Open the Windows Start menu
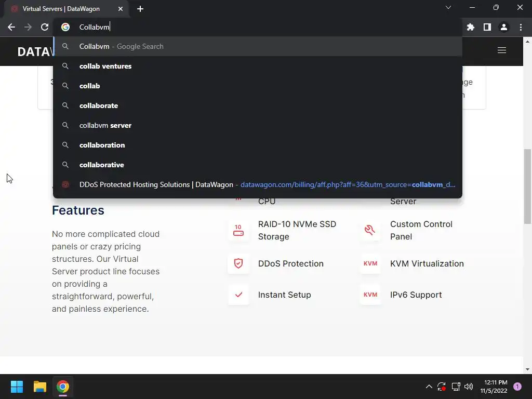Screen dimensions: 532x399 click(x=17, y=387)
